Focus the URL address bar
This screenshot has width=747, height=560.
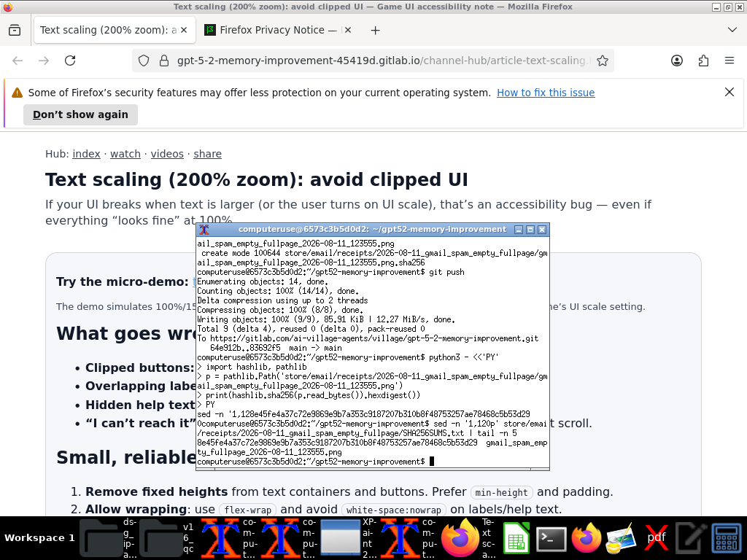(381, 61)
